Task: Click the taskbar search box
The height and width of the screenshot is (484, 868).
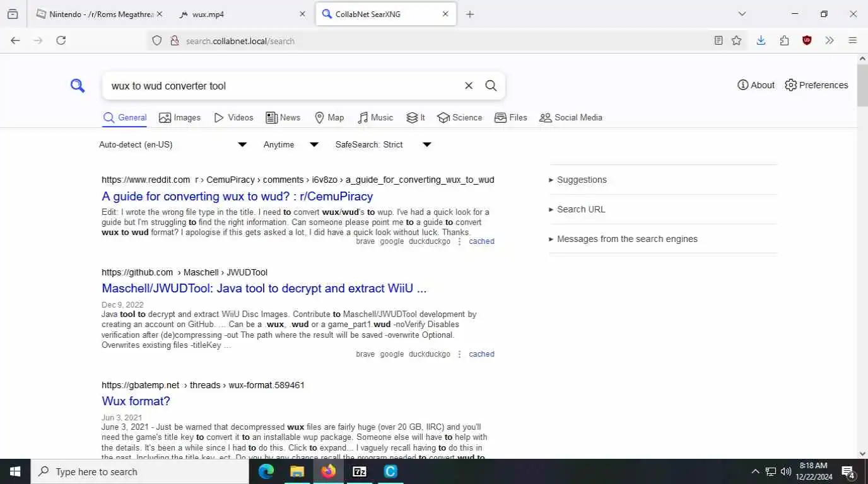Action: coord(139,471)
